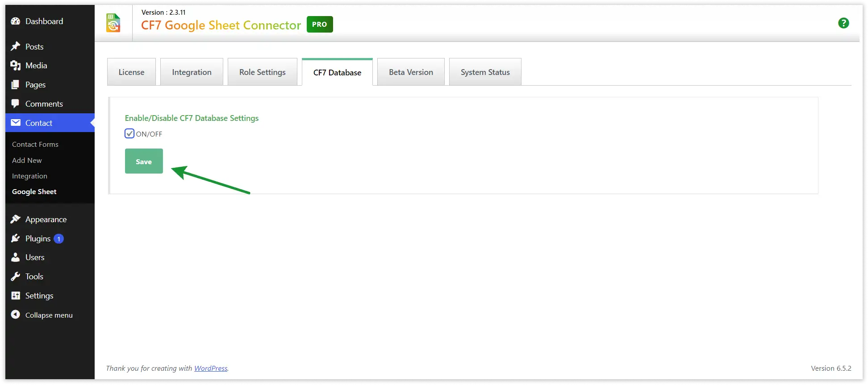Image resolution: width=868 pixels, height=385 pixels.
Task: Save the CF7 Database settings
Action: click(144, 161)
